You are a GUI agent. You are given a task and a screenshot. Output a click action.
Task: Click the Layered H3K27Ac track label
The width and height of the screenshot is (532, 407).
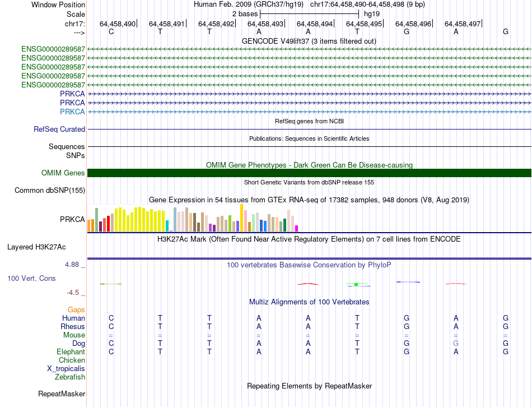[x=36, y=247]
